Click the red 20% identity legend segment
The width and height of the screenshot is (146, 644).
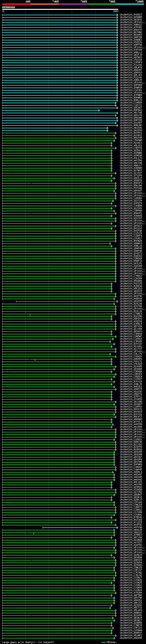[x=16, y=4]
